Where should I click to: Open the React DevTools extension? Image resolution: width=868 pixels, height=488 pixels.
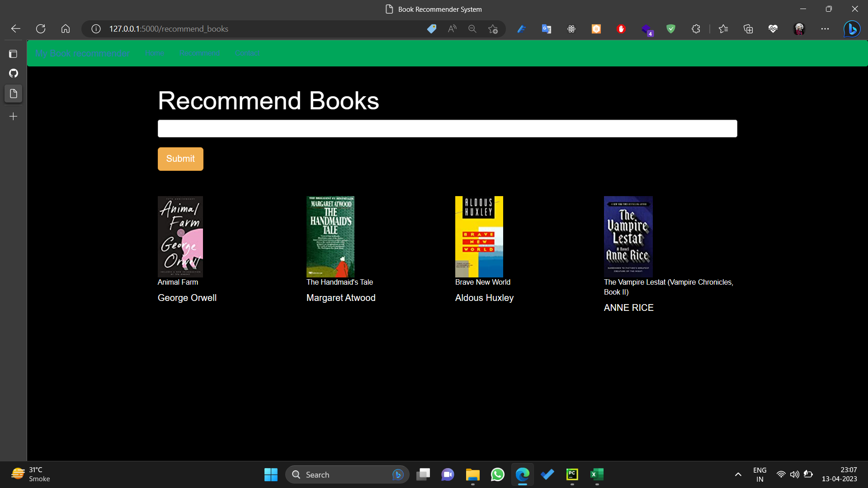click(x=571, y=28)
